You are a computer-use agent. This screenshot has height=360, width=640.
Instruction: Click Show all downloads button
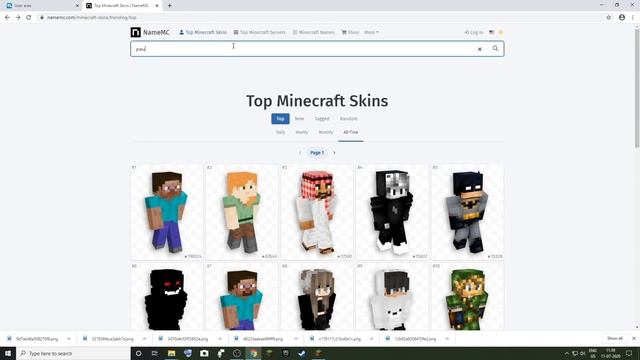click(615, 338)
